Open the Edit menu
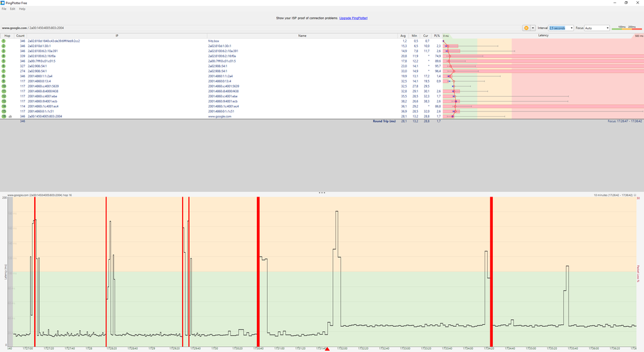 click(13, 8)
